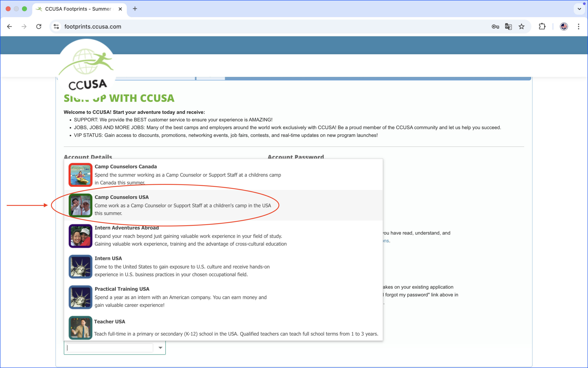Open the browser extensions puzzle icon
The height and width of the screenshot is (368, 588).
[x=542, y=26]
